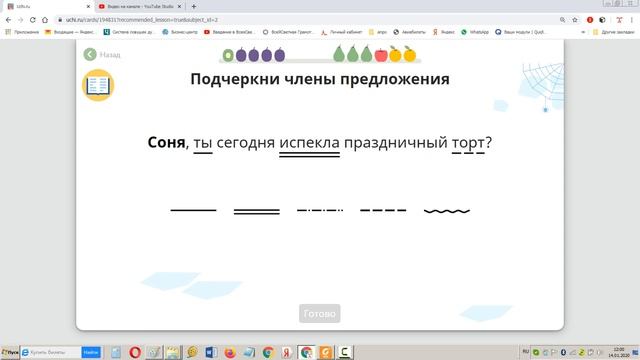Click the blue Найти taskbar button
The image size is (640, 360).
point(91,352)
